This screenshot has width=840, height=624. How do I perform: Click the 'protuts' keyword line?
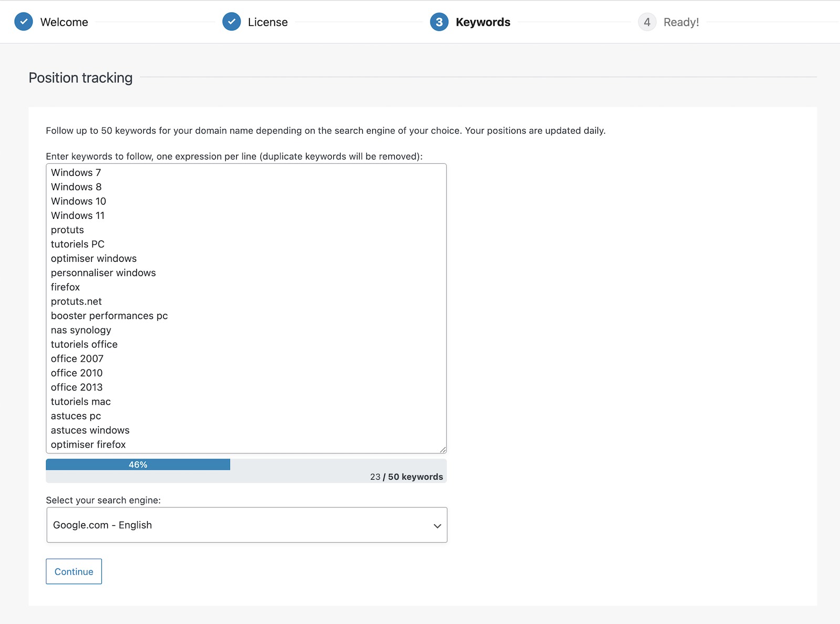tap(67, 230)
